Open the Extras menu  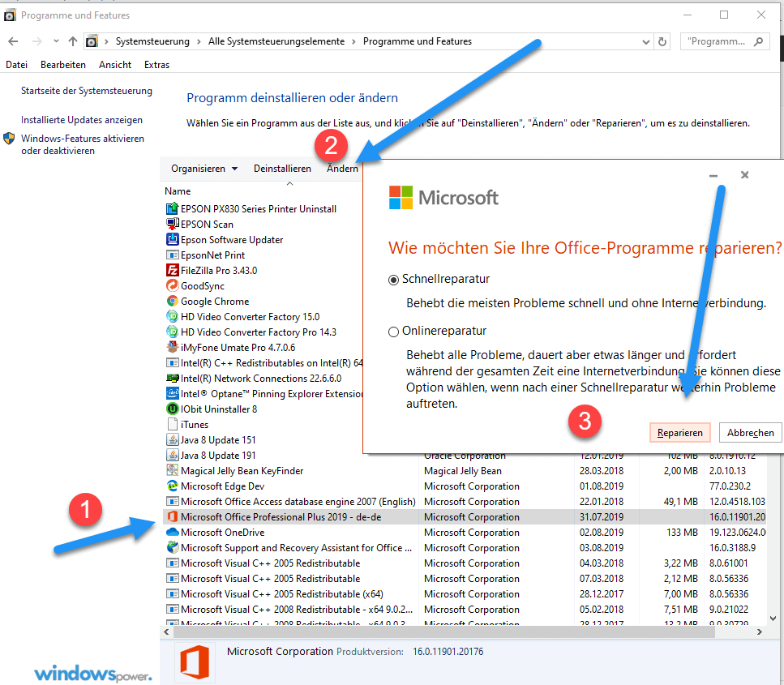pos(156,65)
